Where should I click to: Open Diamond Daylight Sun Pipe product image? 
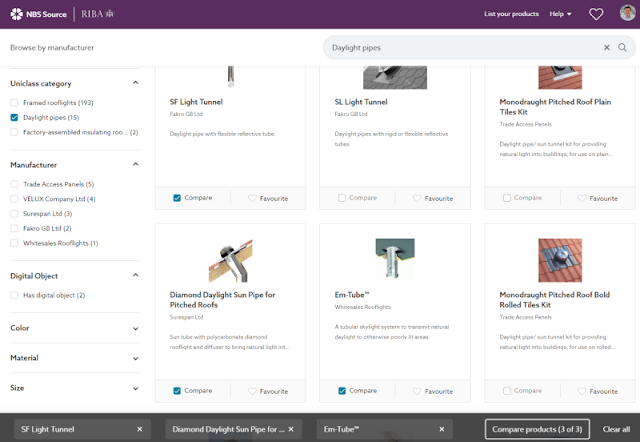231,260
